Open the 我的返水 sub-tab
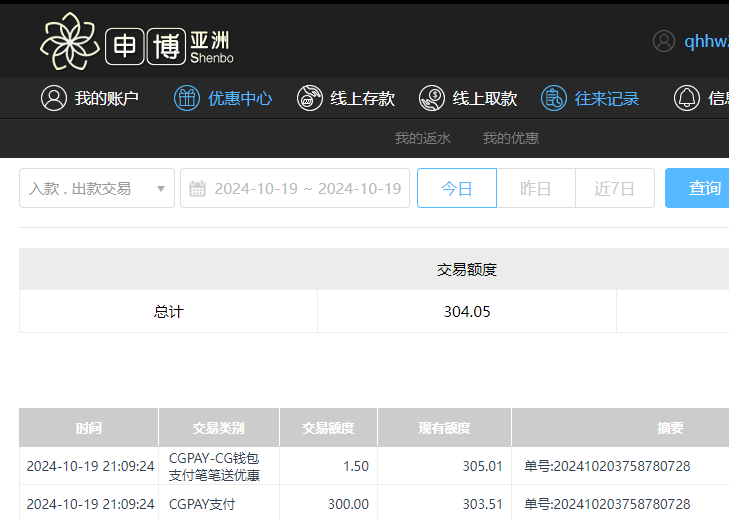Image resolution: width=729 pixels, height=520 pixels. pos(422,138)
